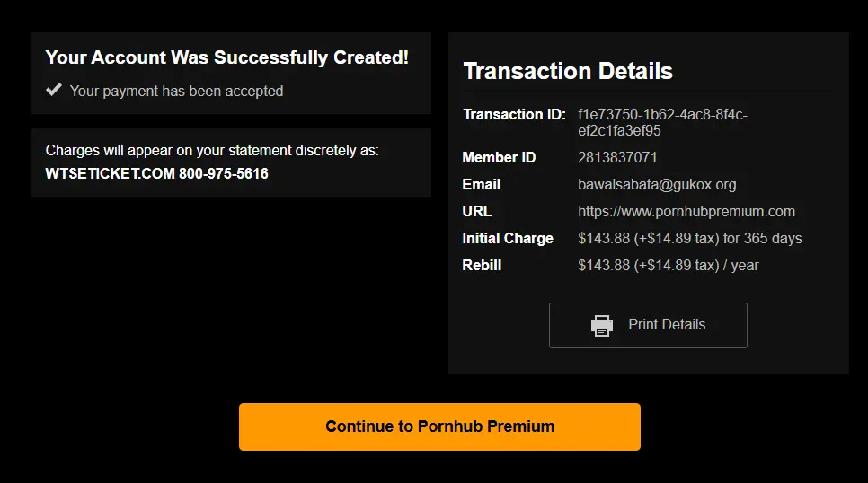Click the Member ID number 2813837071
868x483 pixels.
tap(617, 158)
